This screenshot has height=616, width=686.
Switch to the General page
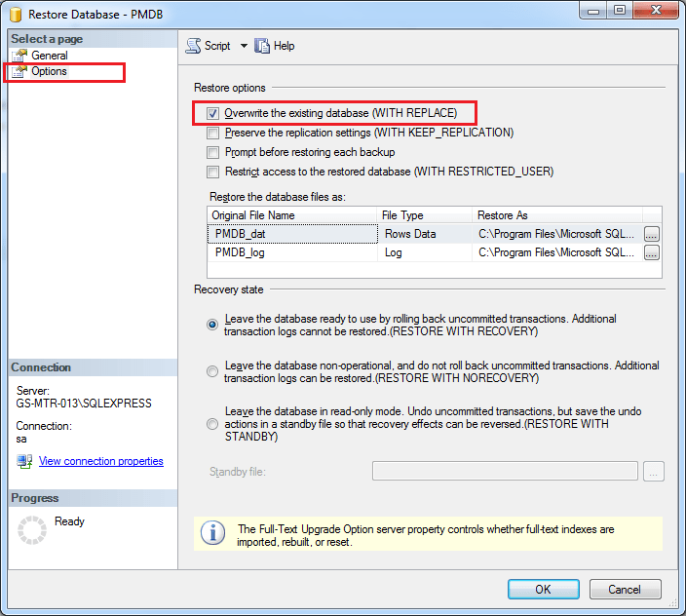(50, 56)
